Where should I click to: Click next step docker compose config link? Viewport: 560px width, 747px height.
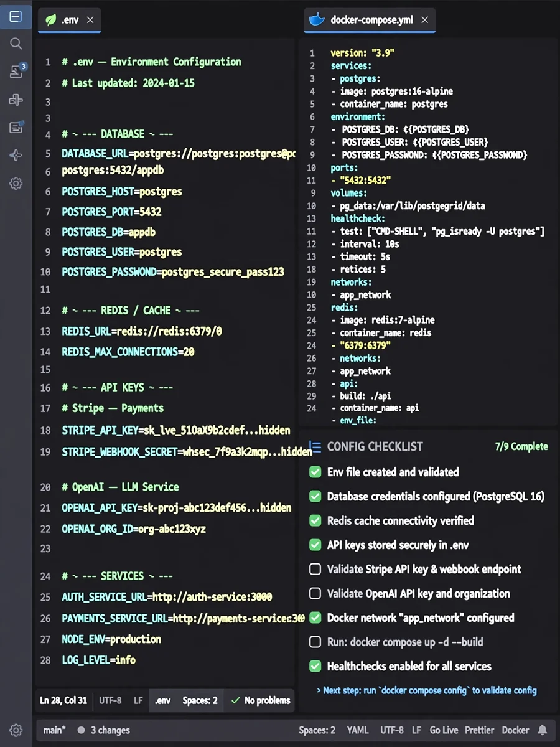click(426, 690)
